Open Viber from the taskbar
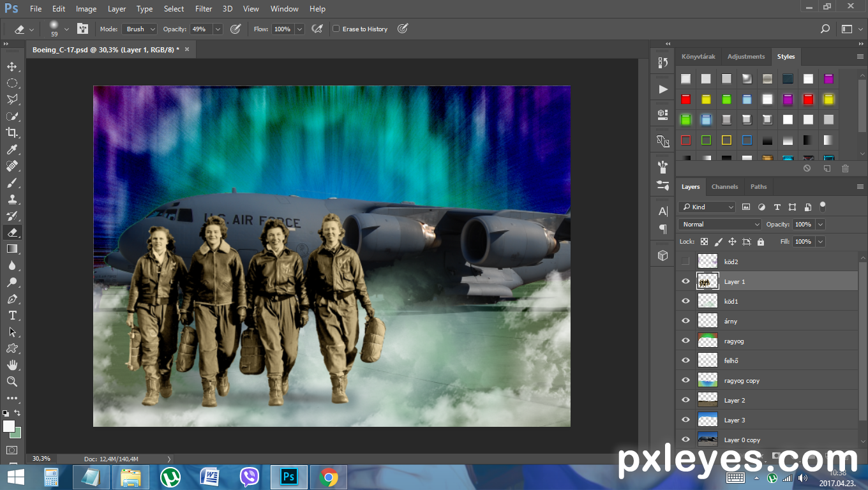 pyautogui.click(x=250, y=477)
